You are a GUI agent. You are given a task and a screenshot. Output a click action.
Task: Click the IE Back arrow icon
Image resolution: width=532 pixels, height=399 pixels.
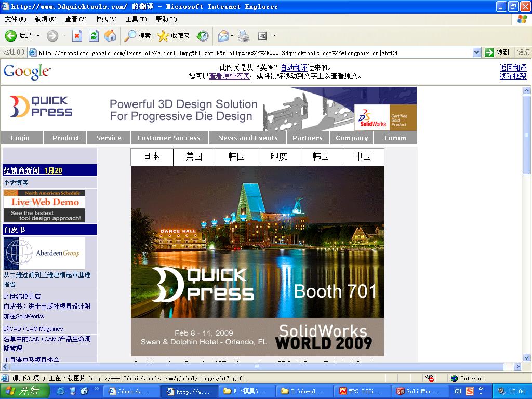pyautogui.click(x=10, y=36)
